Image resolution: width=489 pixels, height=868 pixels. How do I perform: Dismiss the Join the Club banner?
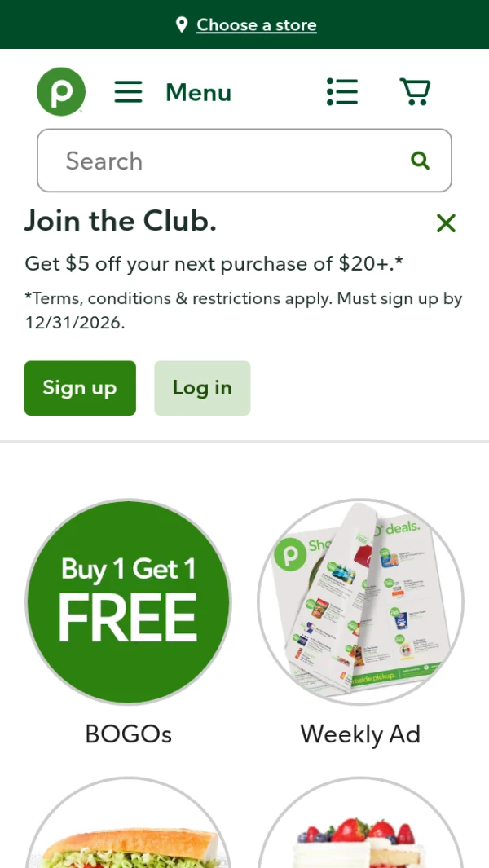[446, 223]
